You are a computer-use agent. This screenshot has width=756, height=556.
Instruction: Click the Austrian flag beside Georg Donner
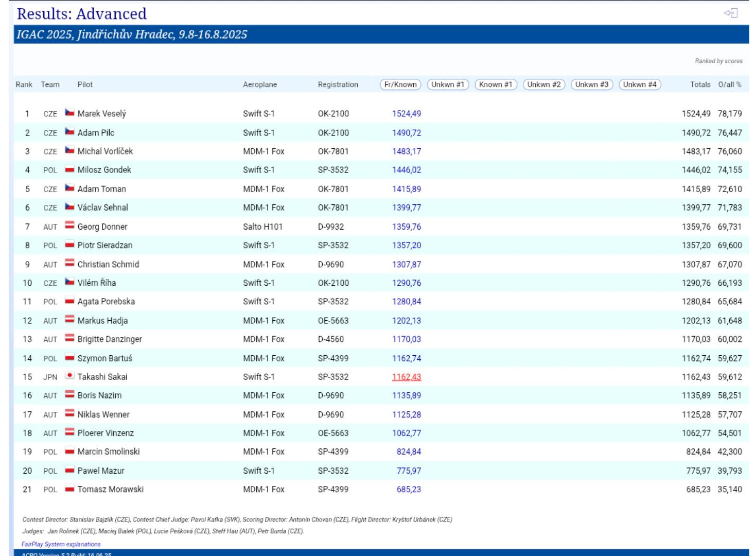pos(69,225)
